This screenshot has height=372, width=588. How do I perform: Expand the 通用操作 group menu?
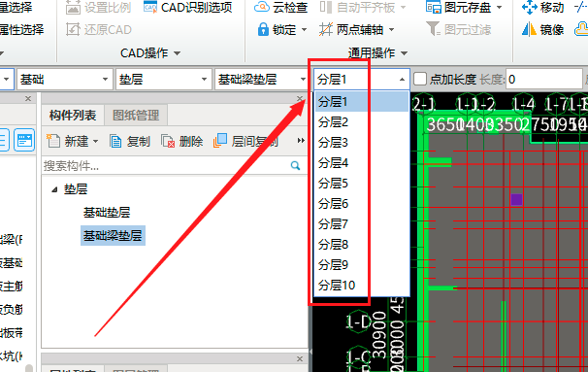[404, 53]
